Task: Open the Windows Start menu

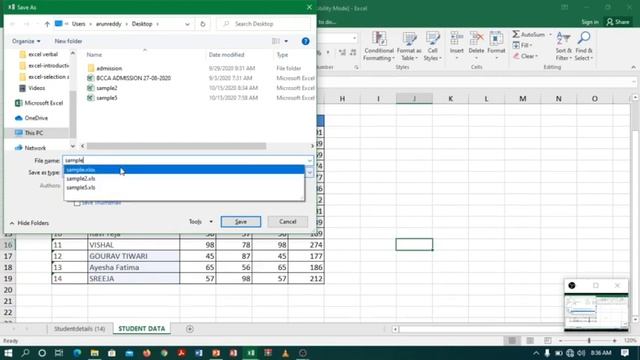Action: pyautogui.click(x=8, y=353)
